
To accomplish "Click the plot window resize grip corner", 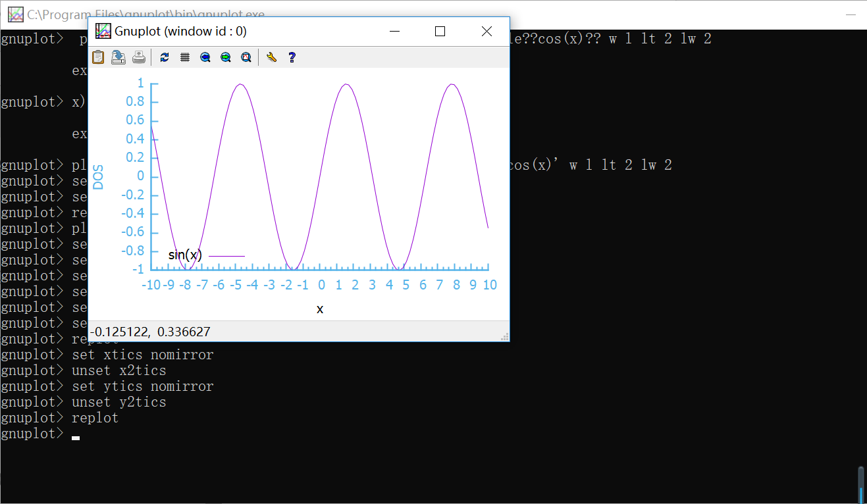I will [x=505, y=336].
